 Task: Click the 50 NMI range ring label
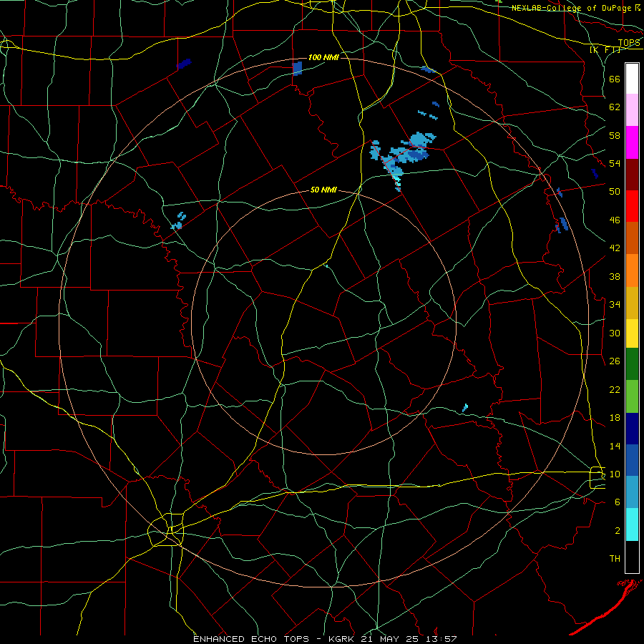pyautogui.click(x=323, y=190)
